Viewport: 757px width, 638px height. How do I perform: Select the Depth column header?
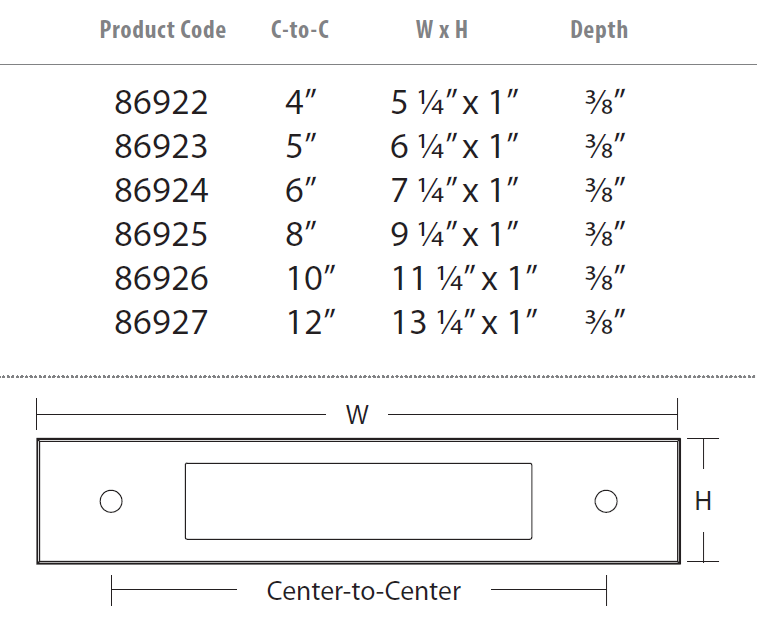(x=599, y=30)
